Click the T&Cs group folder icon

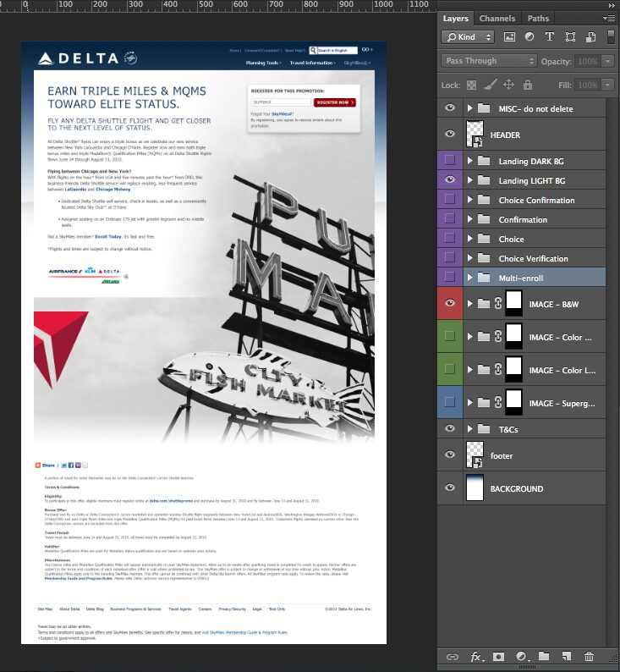click(x=484, y=428)
